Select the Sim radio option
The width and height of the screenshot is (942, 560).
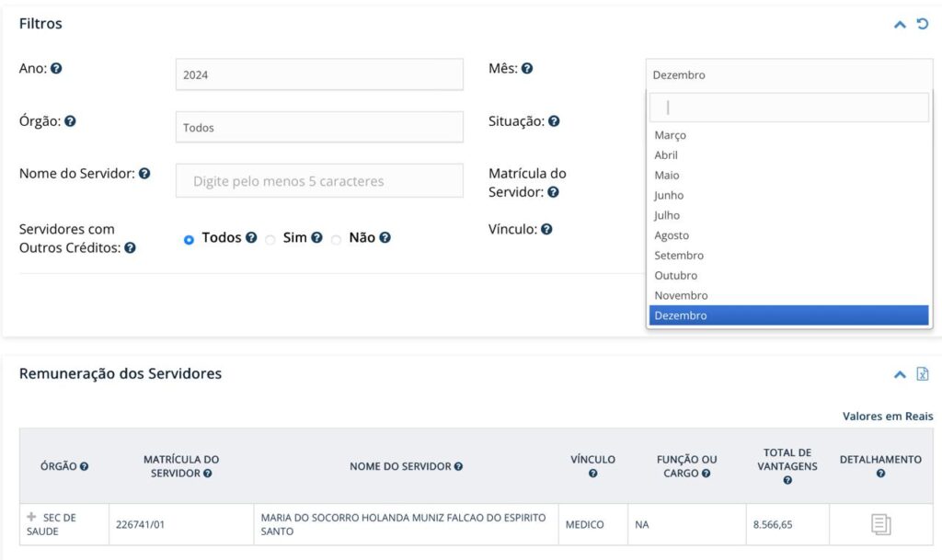point(270,239)
